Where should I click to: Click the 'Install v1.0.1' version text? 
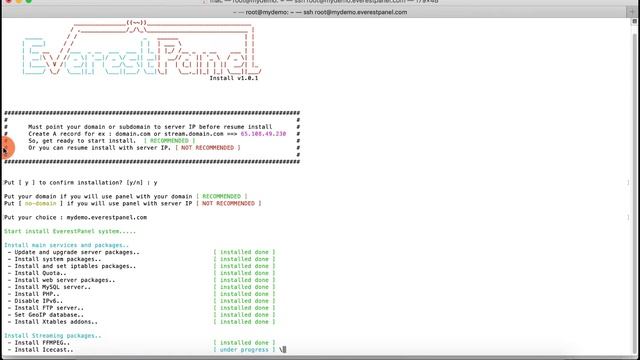(234, 78)
